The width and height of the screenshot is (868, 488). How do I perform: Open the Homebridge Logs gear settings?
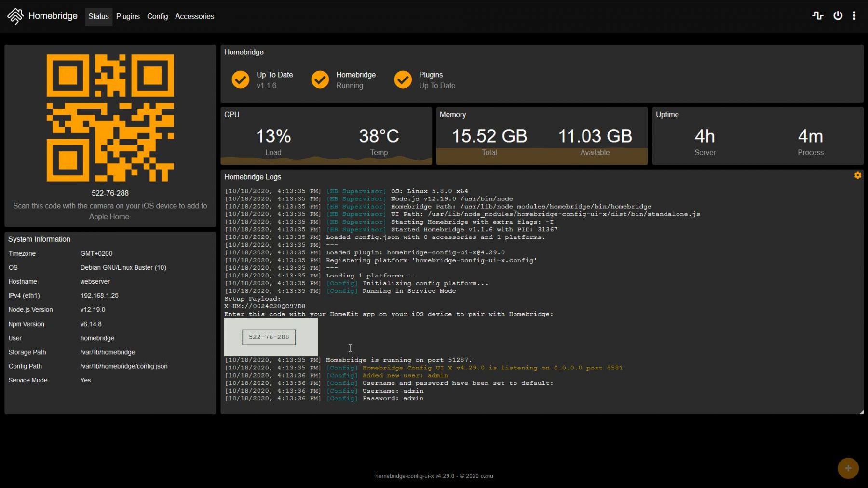click(x=857, y=176)
